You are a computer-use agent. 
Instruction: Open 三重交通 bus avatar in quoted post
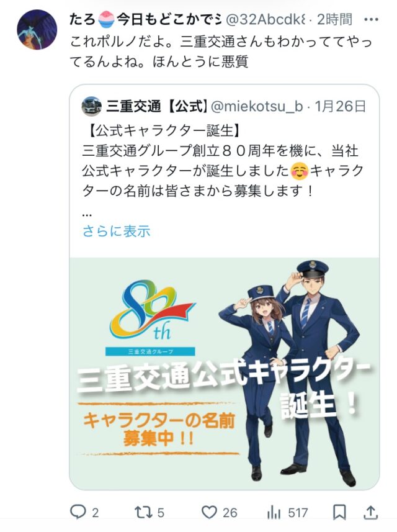coord(92,107)
